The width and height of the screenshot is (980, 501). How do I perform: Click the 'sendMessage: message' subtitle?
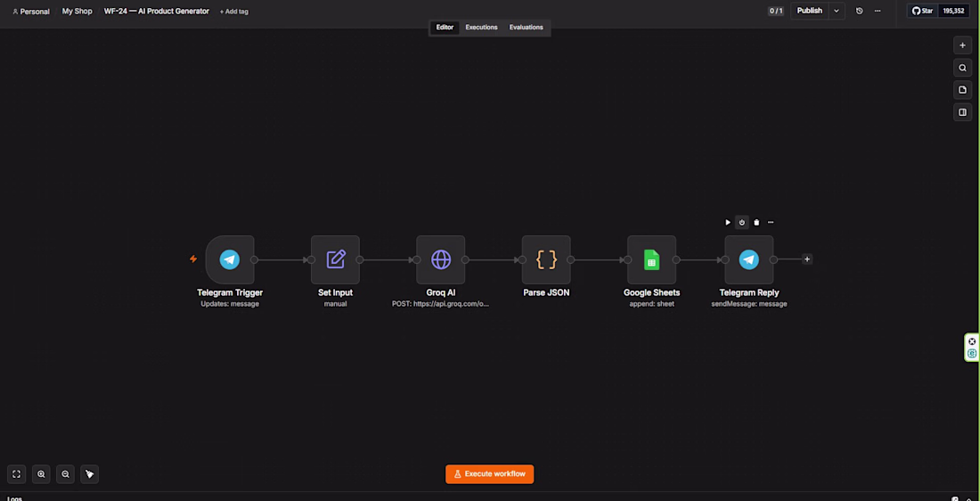tap(748, 304)
